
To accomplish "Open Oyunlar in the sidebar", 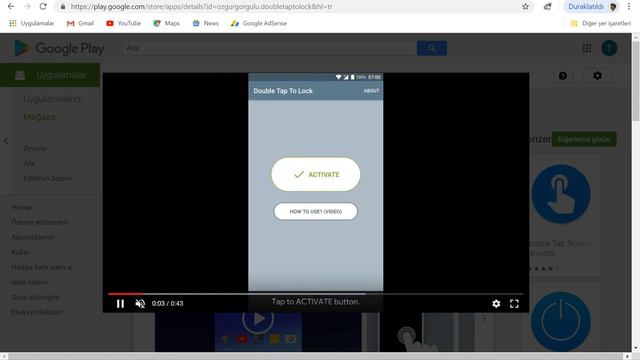I will coord(35,148).
